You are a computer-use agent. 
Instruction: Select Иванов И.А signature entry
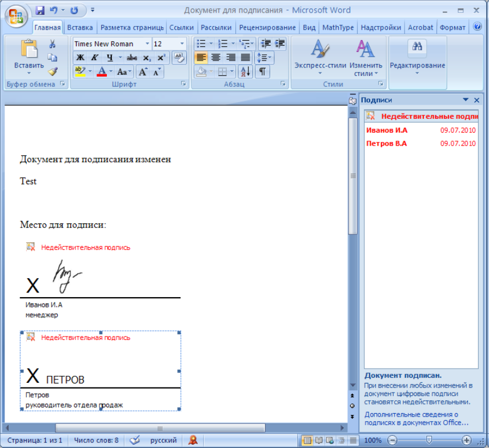[420, 130]
